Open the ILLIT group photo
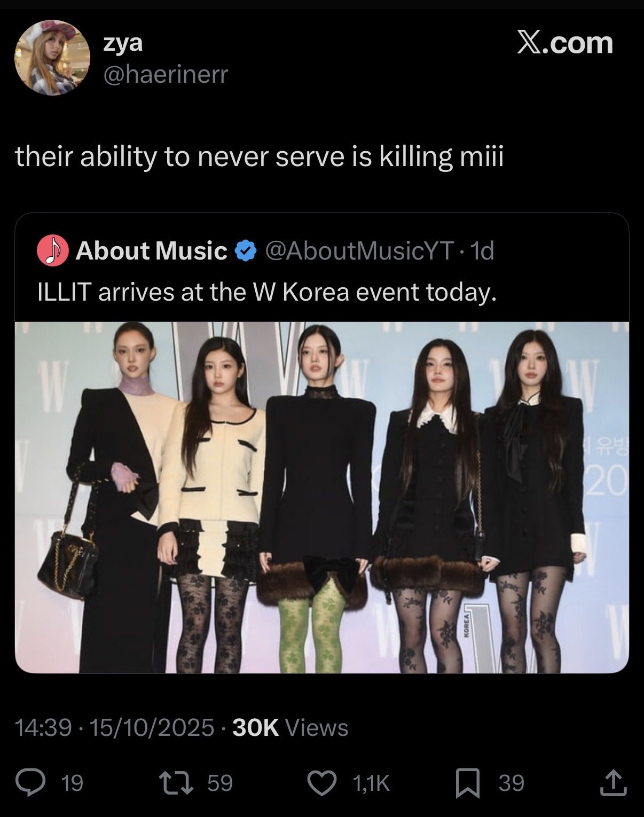The height and width of the screenshot is (817, 644). (x=321, y=497)
